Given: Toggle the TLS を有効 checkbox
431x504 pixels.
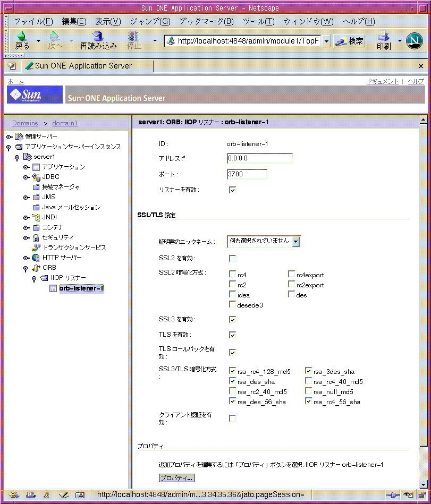Looking at the screenshot, I should pyautogui.click(x=232, y=335).
